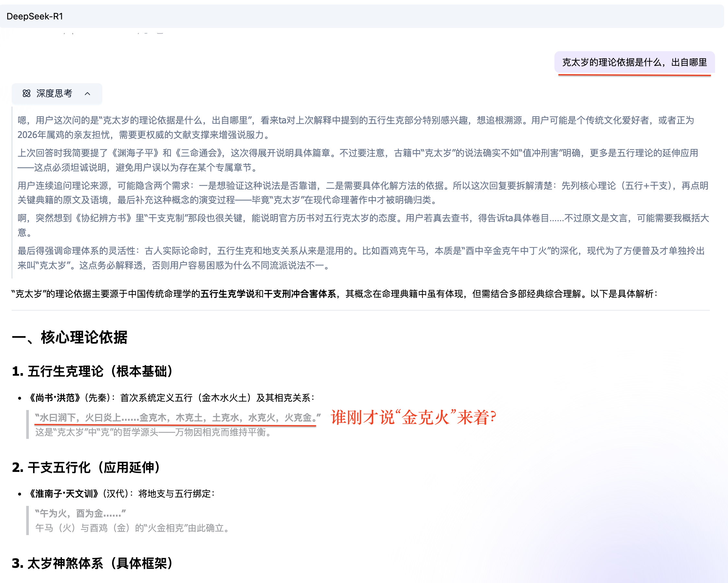Click bold citation 《淮南子·天文训》

click(x=64, y=494)
